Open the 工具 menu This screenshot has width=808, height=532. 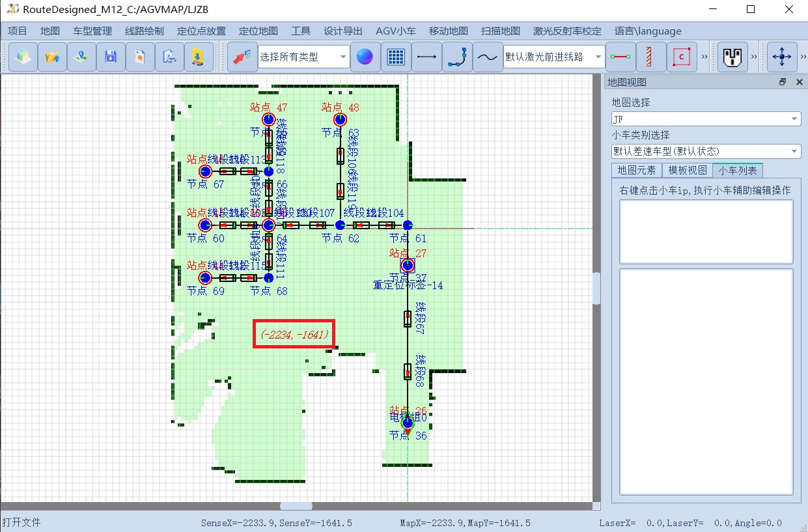301,31
